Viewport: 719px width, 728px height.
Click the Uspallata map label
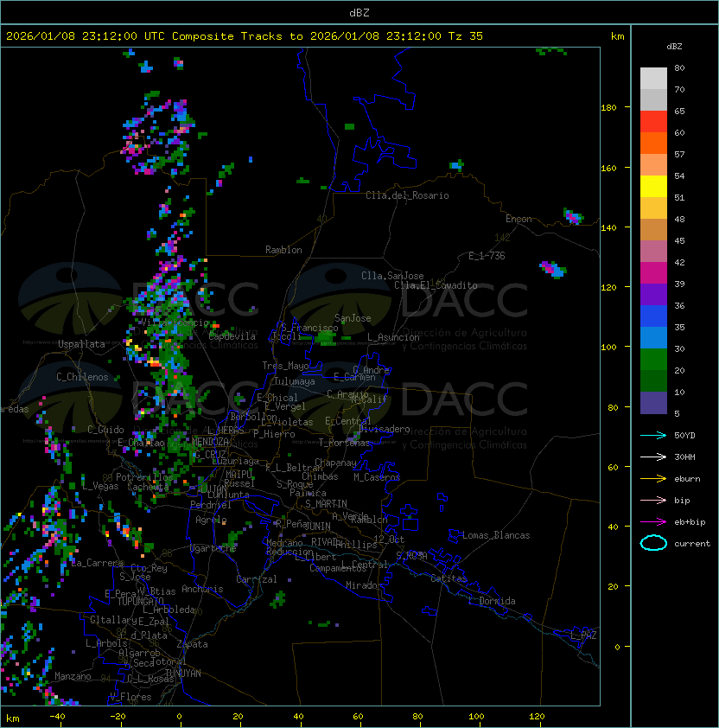[x=82, y=344]
